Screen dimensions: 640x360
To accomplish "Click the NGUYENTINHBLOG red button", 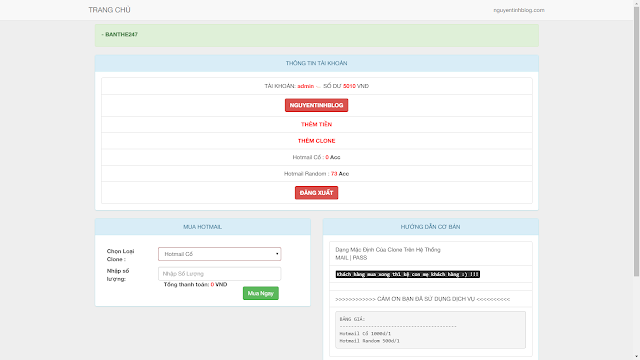I will (x=316, y=105).
